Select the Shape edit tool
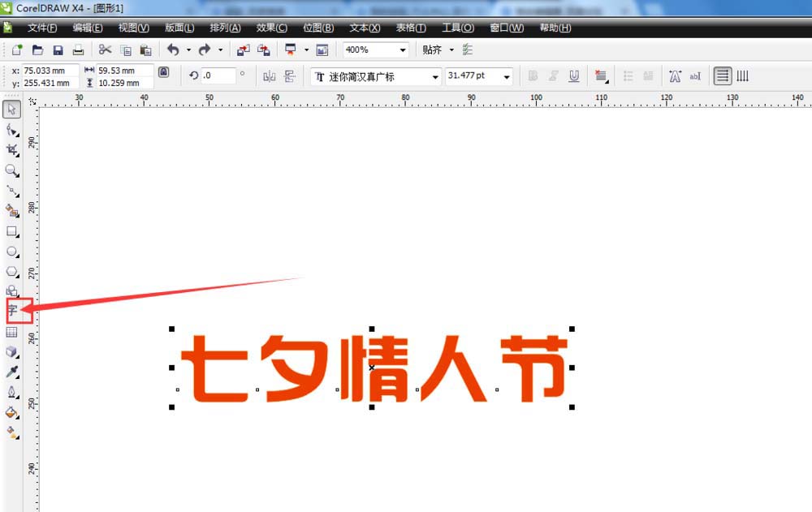The image size is (812, 512). 12,130
